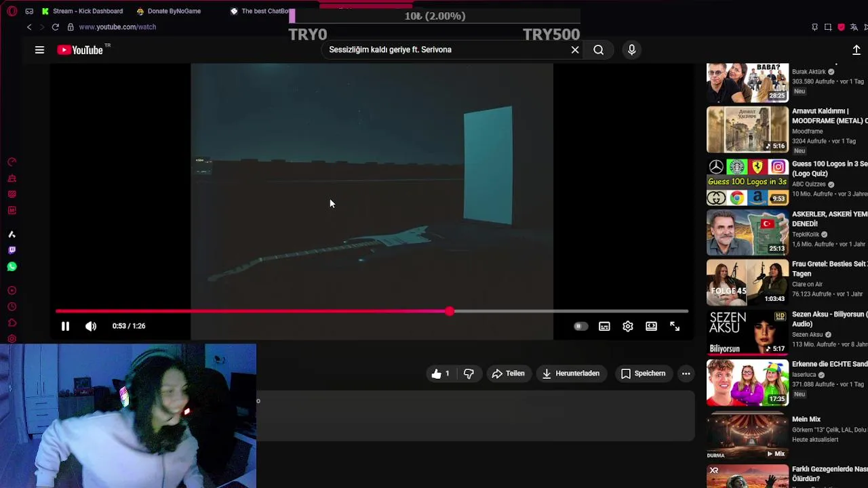868x488 pixels.
Task: Toggle subtitles in the player
Action: coord(604,327)
